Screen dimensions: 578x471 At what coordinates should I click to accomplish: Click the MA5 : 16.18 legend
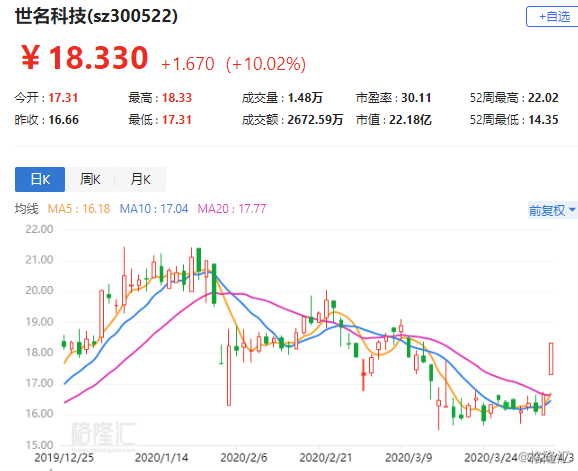tap(79, 209)
